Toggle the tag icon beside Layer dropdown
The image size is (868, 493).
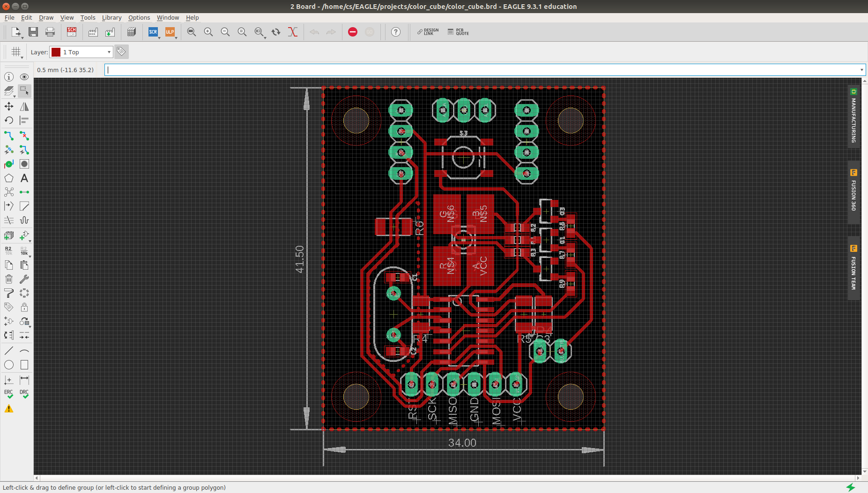121,52
